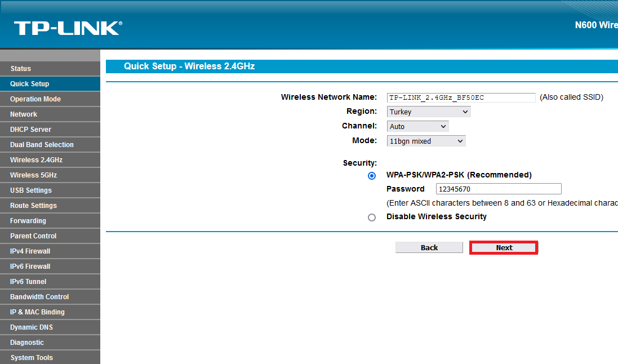The width and height of the screenshot is (618, 364).
Task: Click the Next button
Action: click(x=503, y=247)
